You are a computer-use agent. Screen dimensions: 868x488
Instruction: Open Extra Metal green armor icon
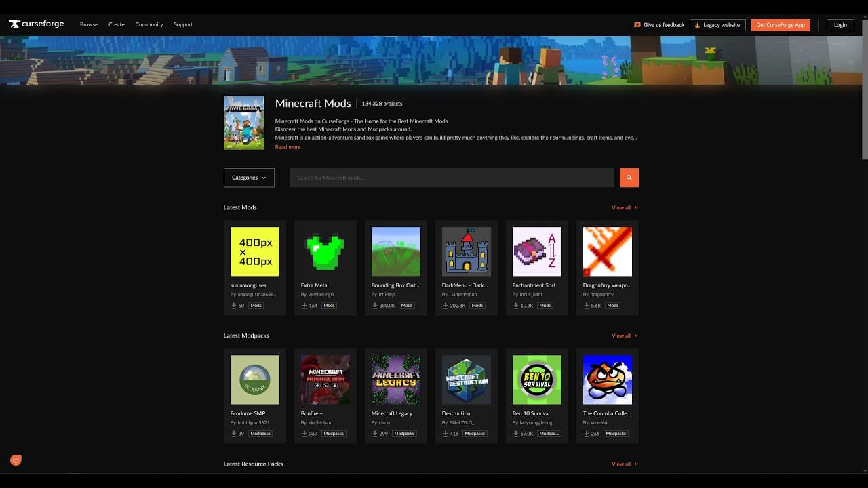(325, 251)
